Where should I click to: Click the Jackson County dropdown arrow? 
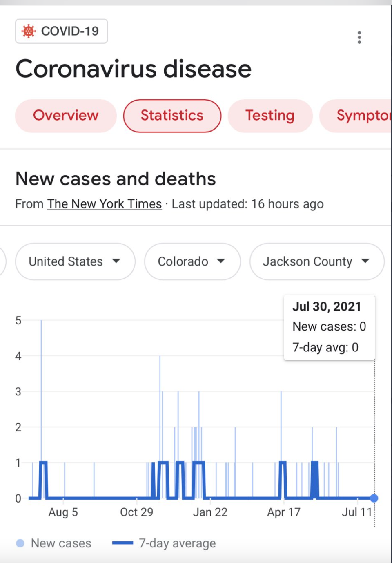point(365,261)
